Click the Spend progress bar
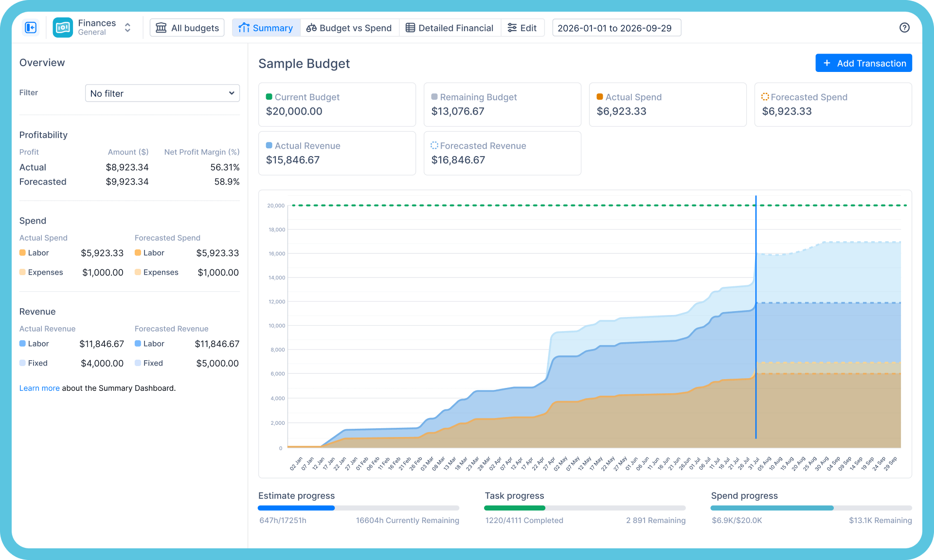Screen dimensions: 934x560 (811, 508)
